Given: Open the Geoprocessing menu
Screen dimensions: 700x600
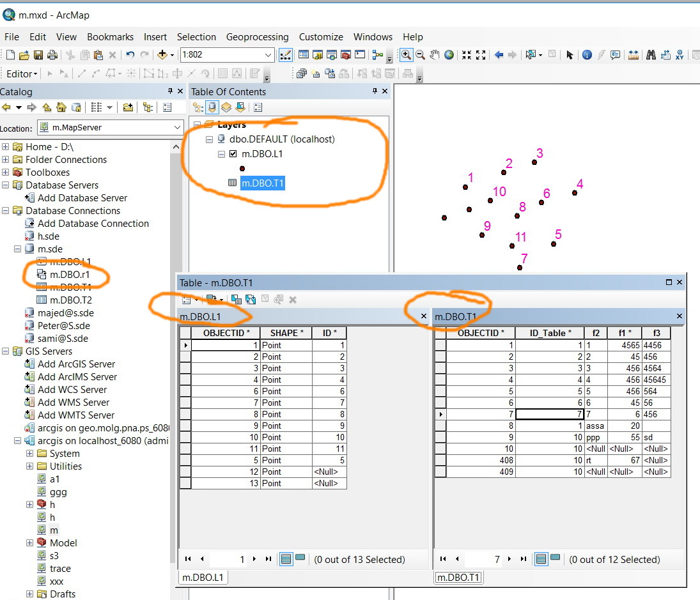Looking at the screenshot, I should pyautogui.click(x=257, y=37).
